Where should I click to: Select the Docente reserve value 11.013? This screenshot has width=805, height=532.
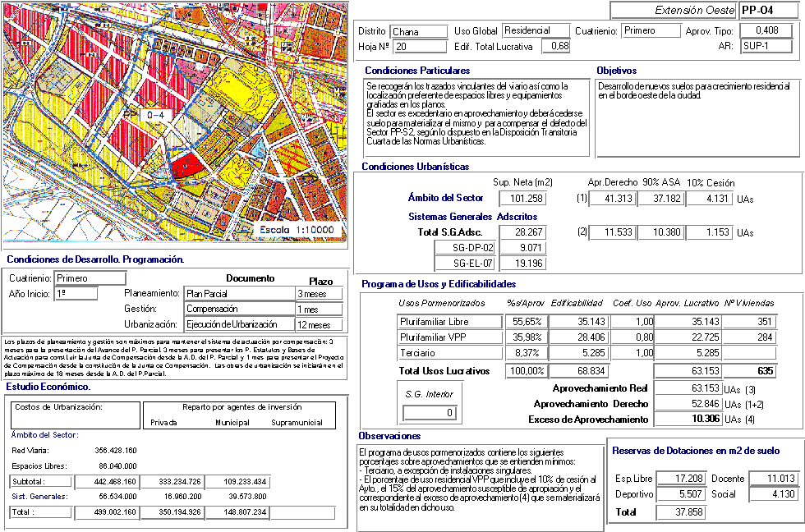(771, 479)
